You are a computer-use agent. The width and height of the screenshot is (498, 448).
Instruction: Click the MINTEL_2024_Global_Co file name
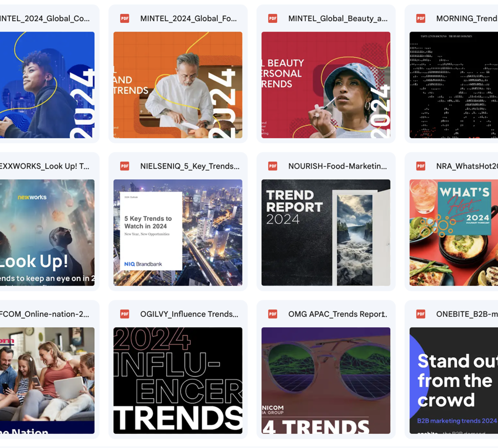pos(45,19)
